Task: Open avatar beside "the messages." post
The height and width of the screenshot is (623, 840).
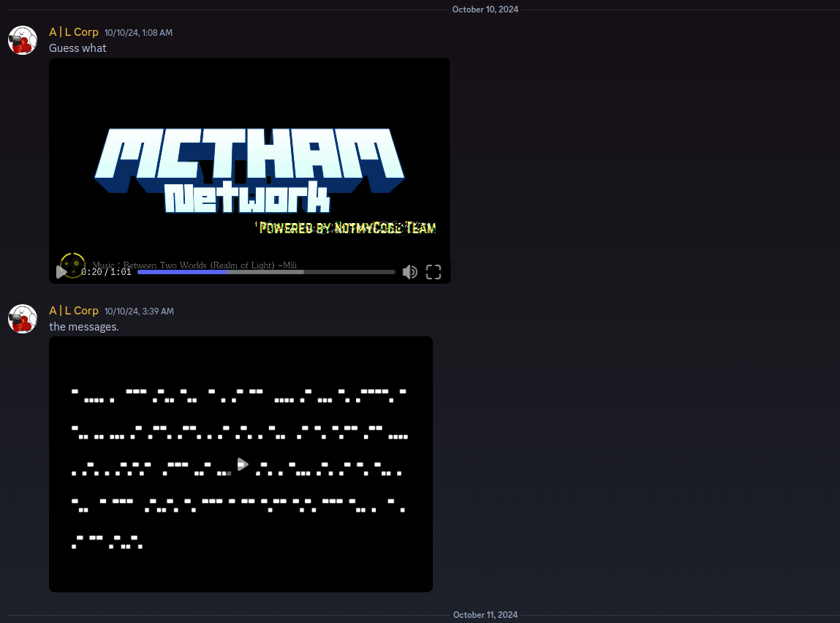Action: (x=23, y=319)
